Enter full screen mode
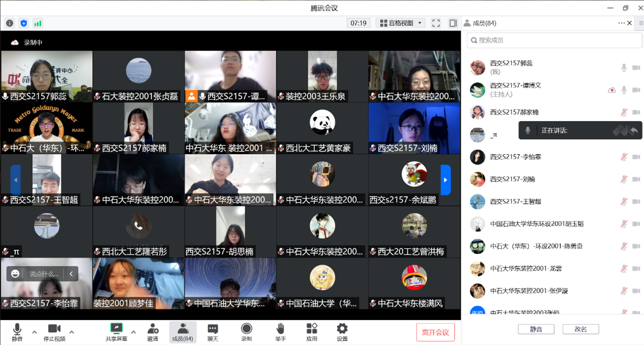 pos(436,23)
